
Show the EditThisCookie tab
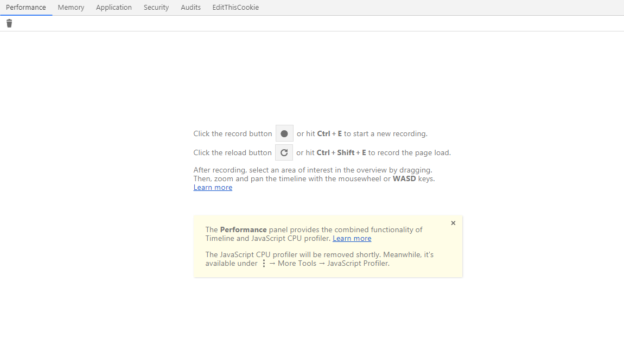pos(235,8)
